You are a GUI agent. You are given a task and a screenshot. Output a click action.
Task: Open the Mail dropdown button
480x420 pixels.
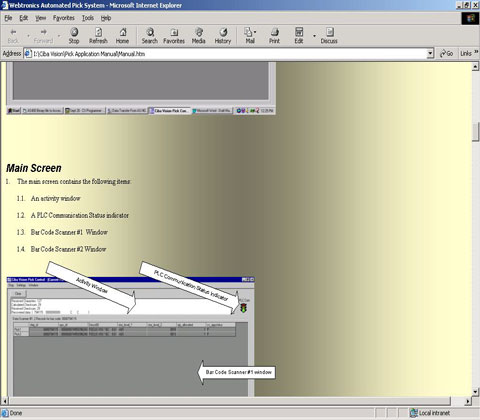tap(250, 36)
